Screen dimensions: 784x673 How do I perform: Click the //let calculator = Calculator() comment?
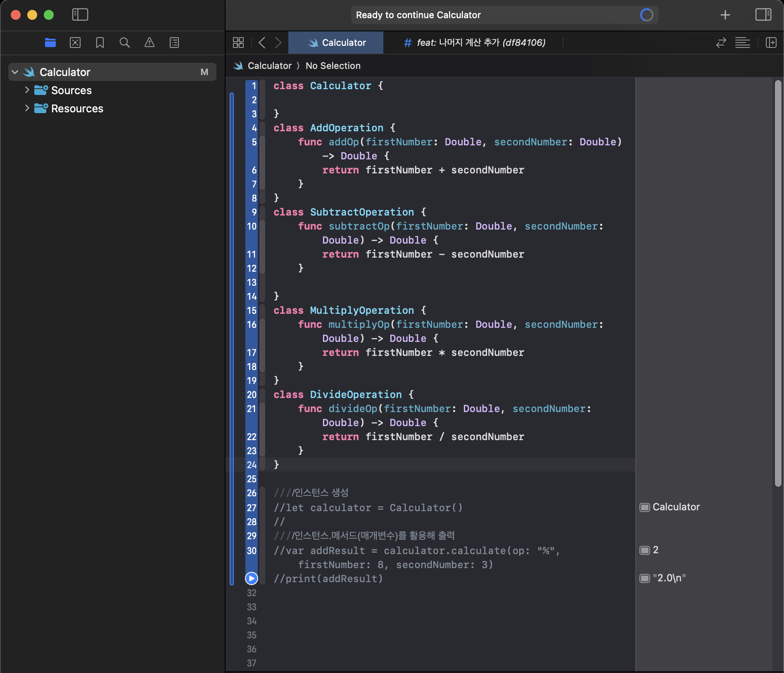pyautogui.click(x=368, y=508)
